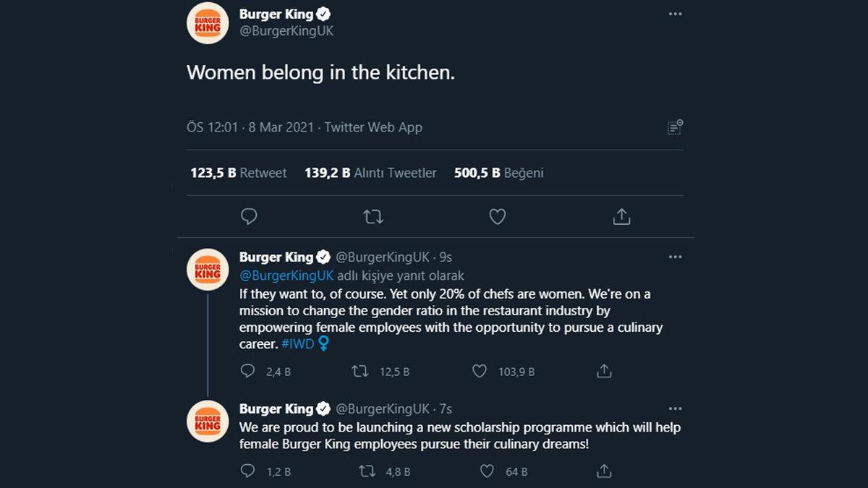Open the reply icon on the main tweet

coord(249,216)
